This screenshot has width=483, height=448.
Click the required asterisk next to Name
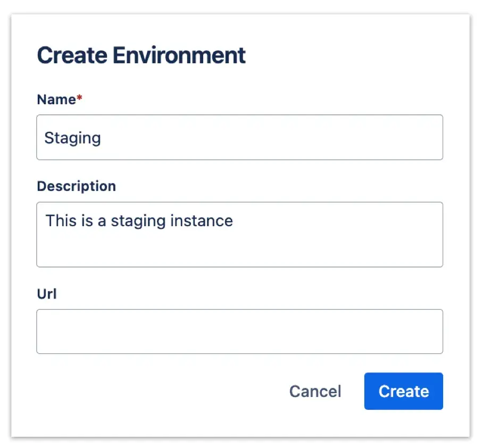coord(78,96)
